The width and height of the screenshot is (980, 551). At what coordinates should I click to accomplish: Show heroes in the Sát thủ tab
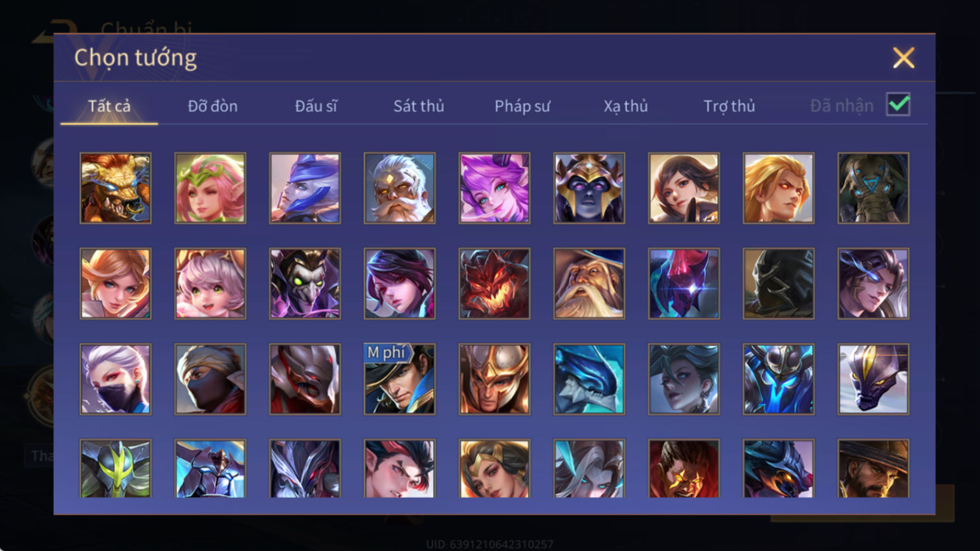(419, 106)
